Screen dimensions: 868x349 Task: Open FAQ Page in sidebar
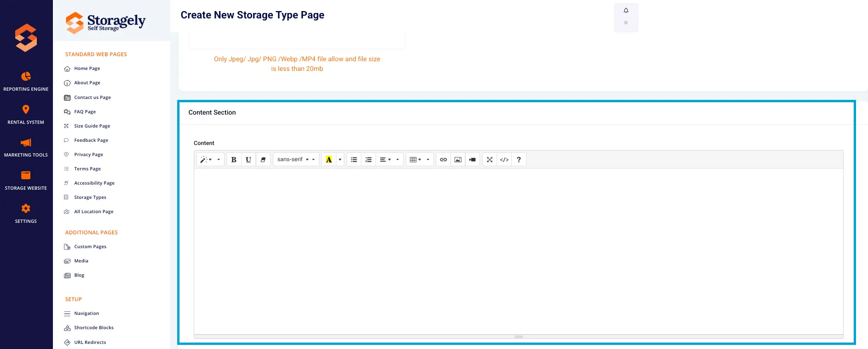tap(85, 112)
